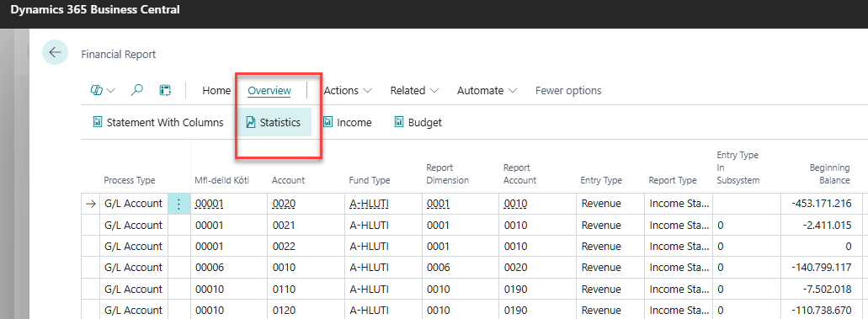Click the Statement With Columns report icon
The height and width of the screenshot is (319, 868).
point(99,122)
